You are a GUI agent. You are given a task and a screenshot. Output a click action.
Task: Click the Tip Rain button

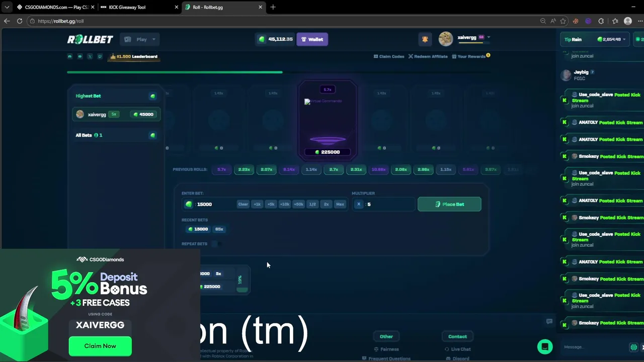click(x=573, y=39)
